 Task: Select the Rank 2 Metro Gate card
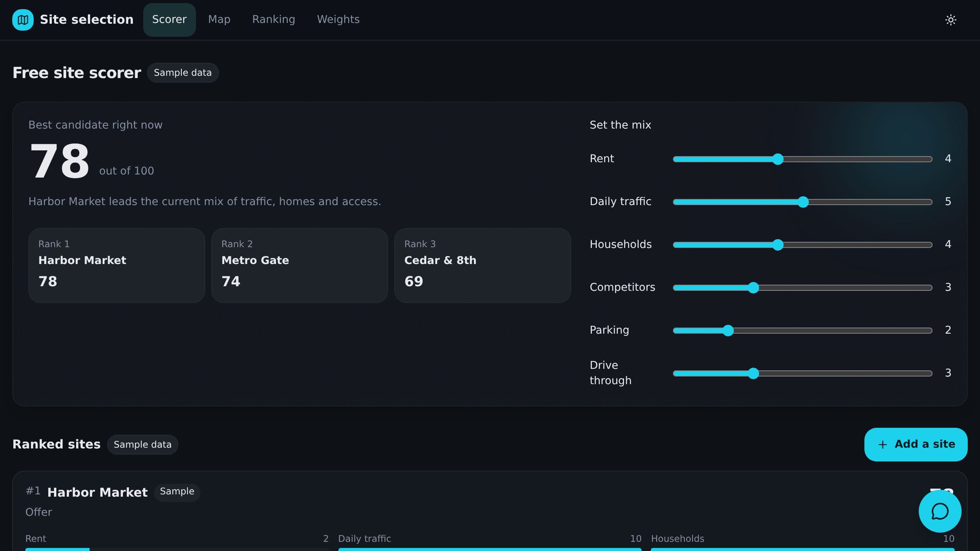click(300, 266)
